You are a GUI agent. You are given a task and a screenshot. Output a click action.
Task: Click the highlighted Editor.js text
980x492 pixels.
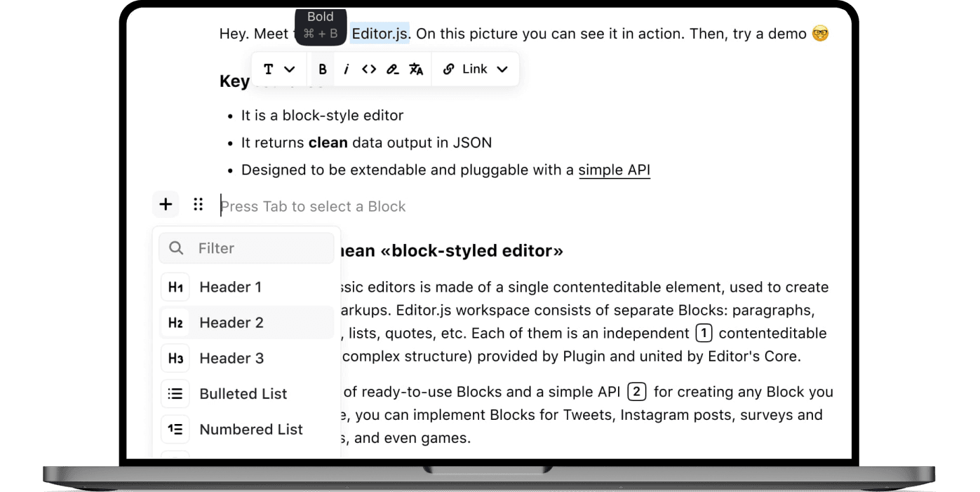[x=380, y=34]
